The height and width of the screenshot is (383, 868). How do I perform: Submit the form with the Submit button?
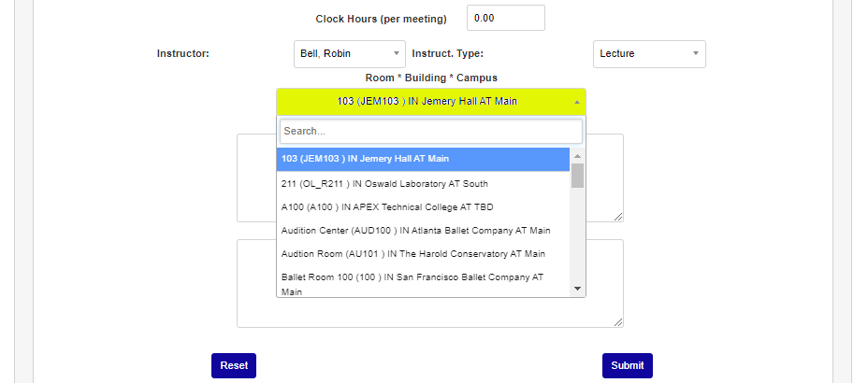click(x=627, y=365)
